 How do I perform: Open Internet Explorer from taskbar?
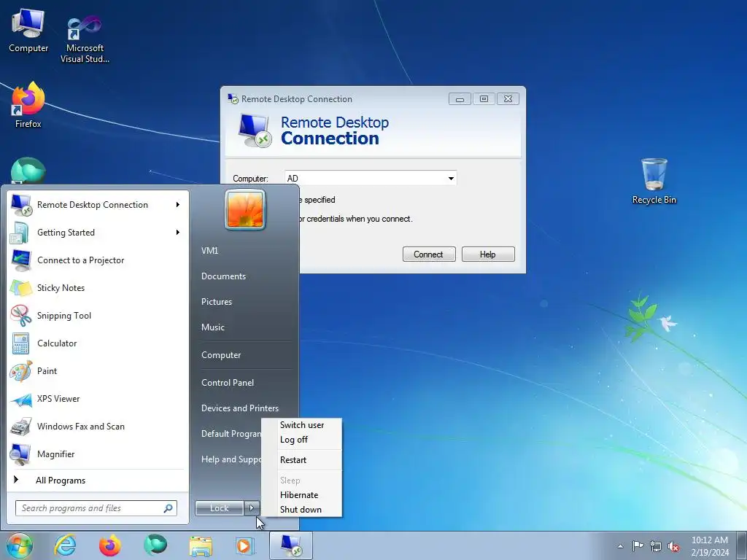[x=65, y=545]
